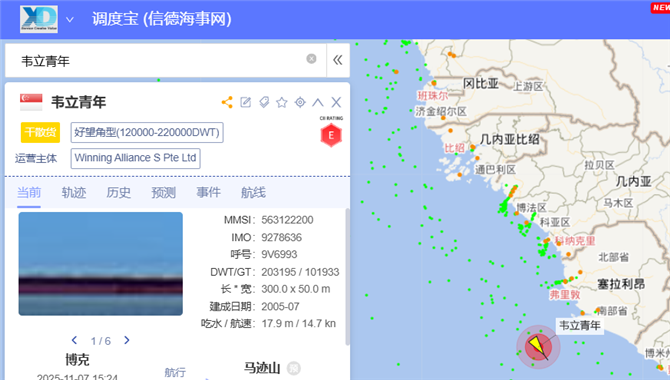Open the vessel photo thumbnail
Image resolution: width=670 pixels, height=380 pixels.
[101, 264]
